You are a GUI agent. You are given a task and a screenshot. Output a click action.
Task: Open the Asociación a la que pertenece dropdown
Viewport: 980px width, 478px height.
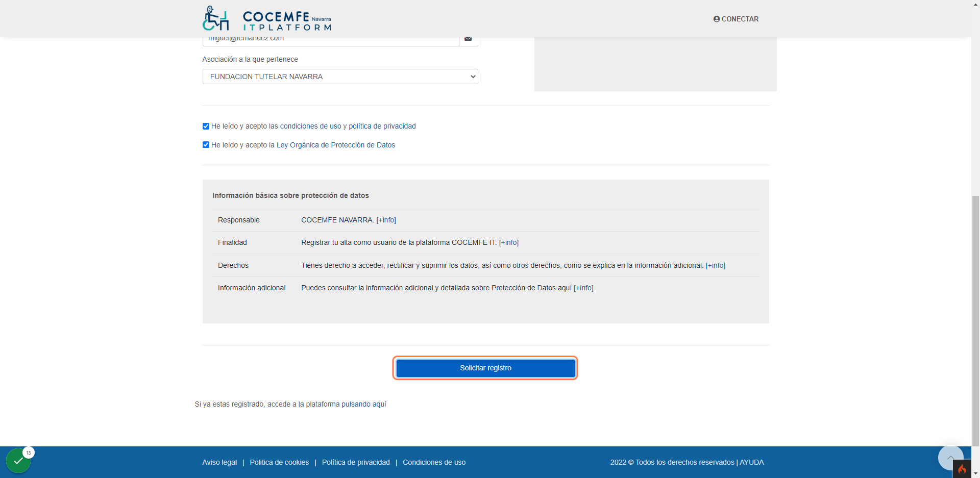tap(340, 77)
